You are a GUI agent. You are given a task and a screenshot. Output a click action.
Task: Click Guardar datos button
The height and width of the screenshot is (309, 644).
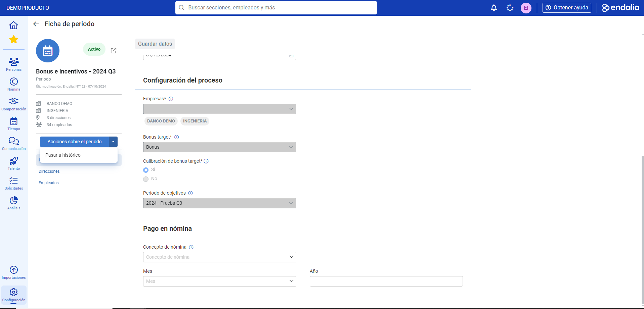155,44
